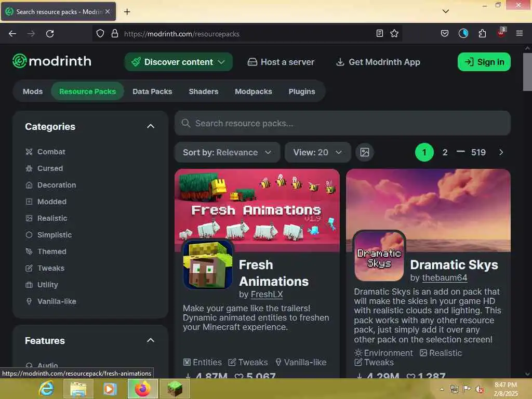Open the Pocket save icon in the toolbar
The height and width of the screenshot is (399, 532).
pos(445,33)
